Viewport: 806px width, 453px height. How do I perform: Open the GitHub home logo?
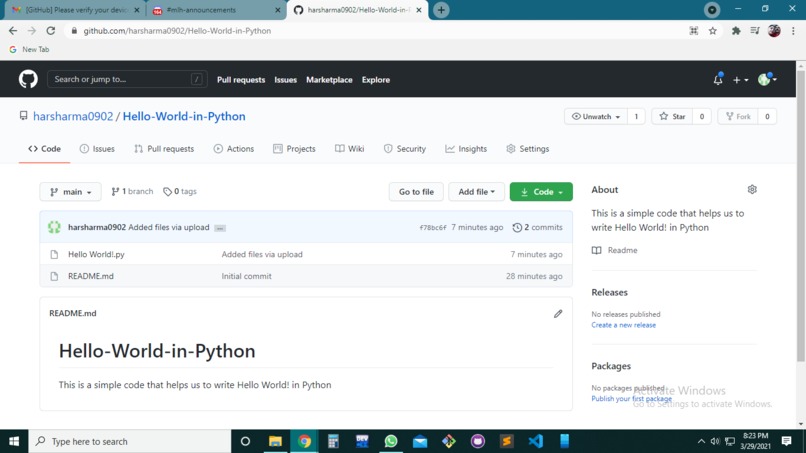pyautogui.click(x=28, y=79)
